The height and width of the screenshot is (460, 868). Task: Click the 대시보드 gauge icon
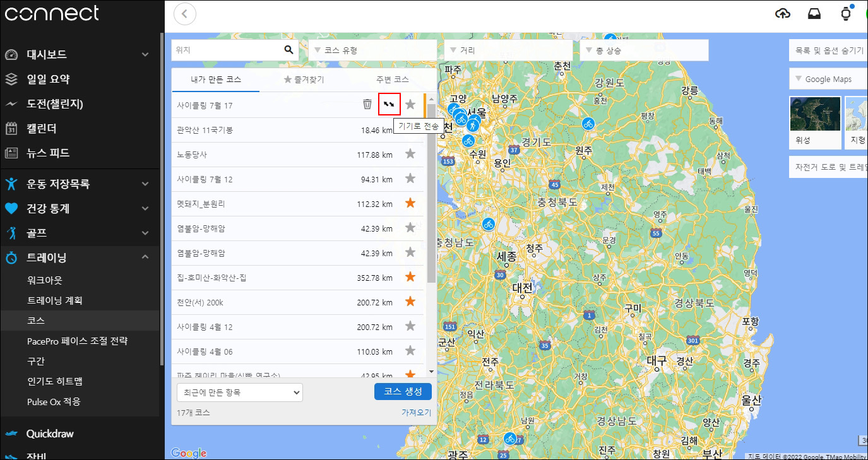point(11,55)
